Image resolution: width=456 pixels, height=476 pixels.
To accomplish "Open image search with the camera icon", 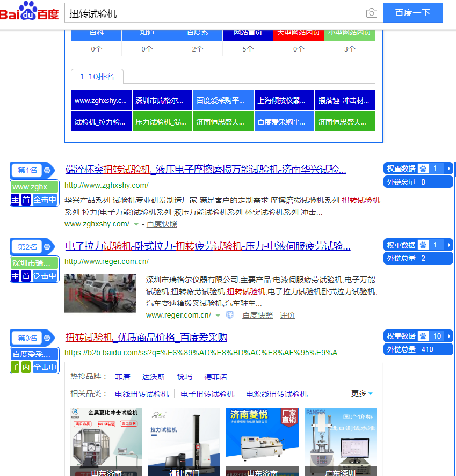I will click(x=372, y=13).
